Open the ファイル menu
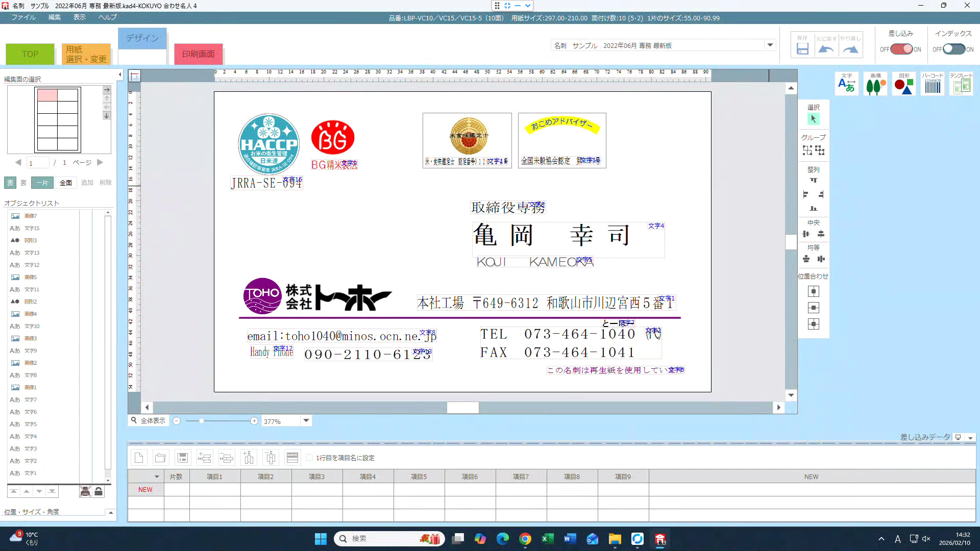Image resolution: width=980 pixels, height=551 pixels. (x=23, y=17)
